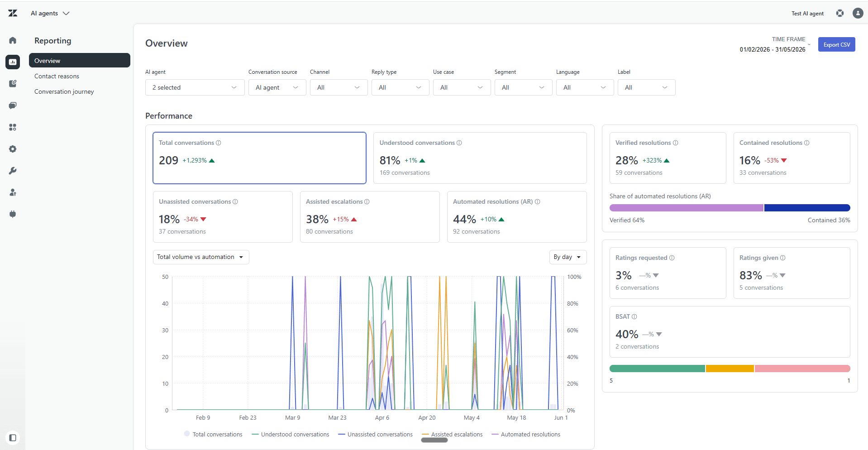
Task: Open the AI agent '2 selected' dropdown
Action: pyautogui.click(x=195, y=87)
